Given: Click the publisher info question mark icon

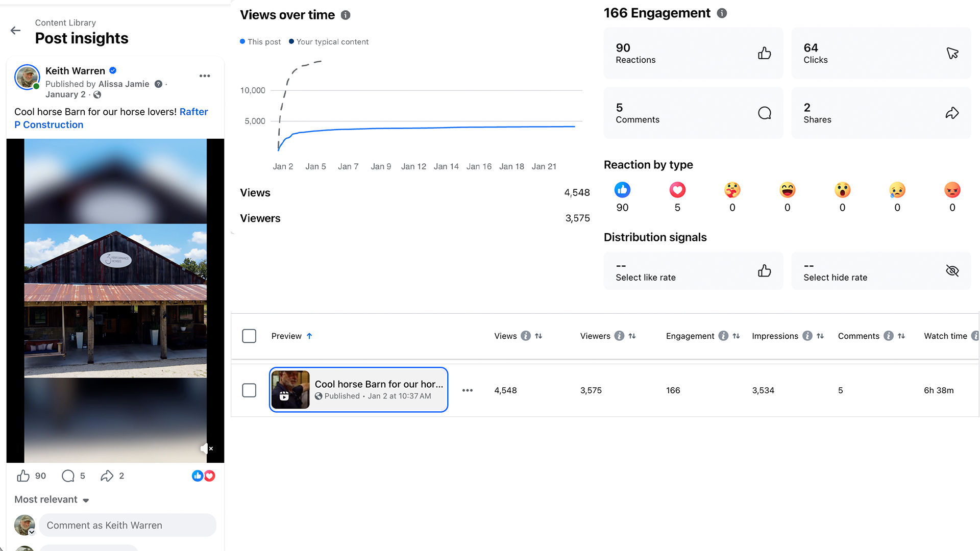Looking at the screenshot, I should point(158,84).
